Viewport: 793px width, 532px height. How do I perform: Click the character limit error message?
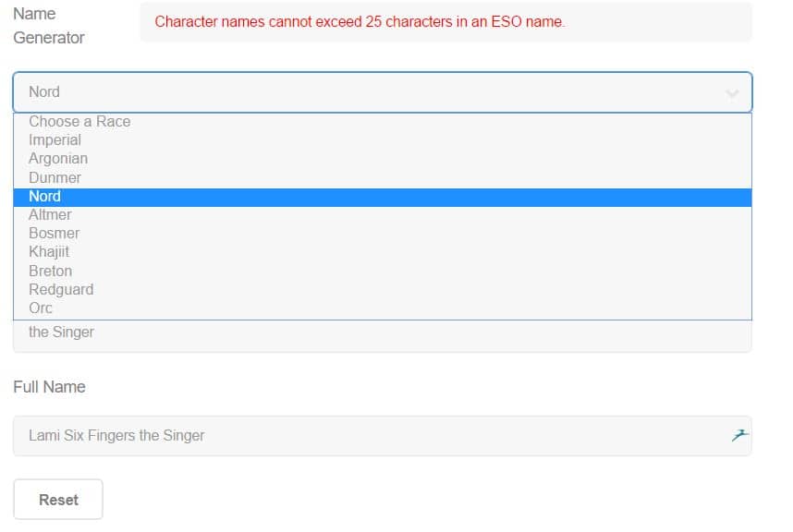coord(360,22)
